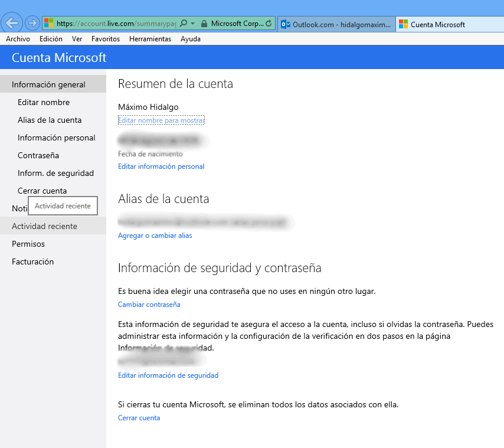
Task: Open the Herramientas menu
Action: [x=150, y=39]
